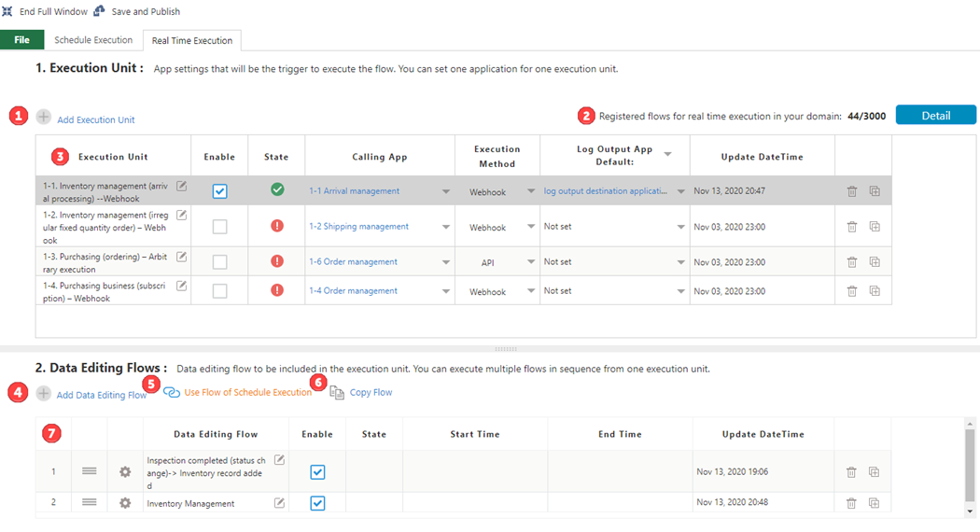Open settings gear for Inventory Management flow
This screenshot has width=980, height=532.
point(125,503)
